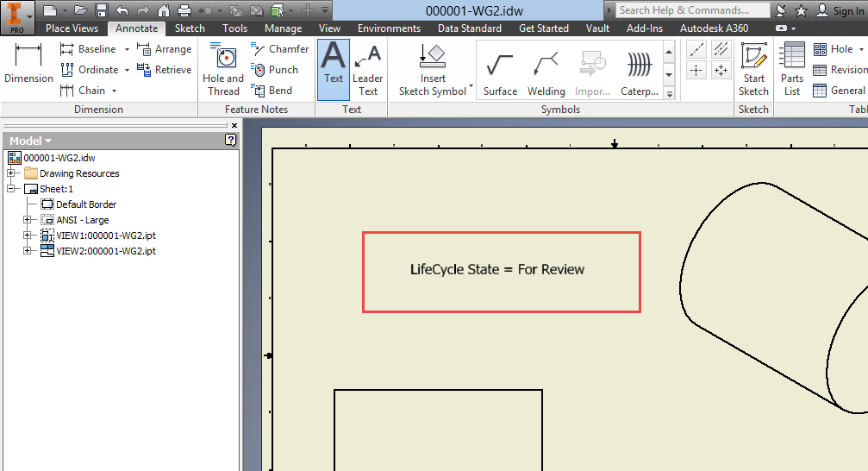Screen dimensions: 868x471
Task: Click the Centerline Bisector tool icon
Action: [x=721, y=49]
